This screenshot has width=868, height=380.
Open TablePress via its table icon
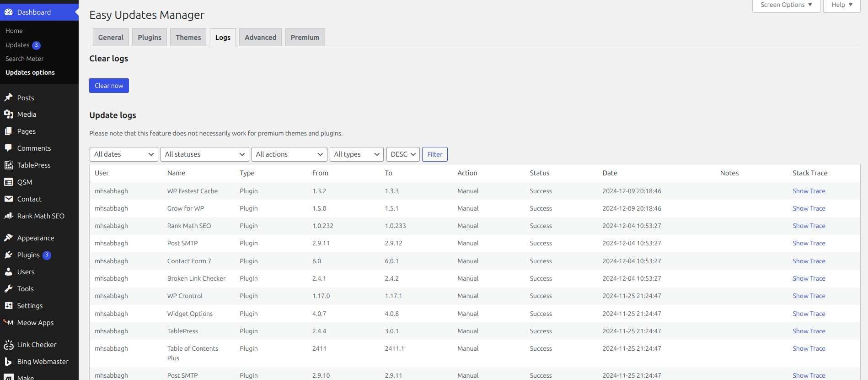pos(8,165)
